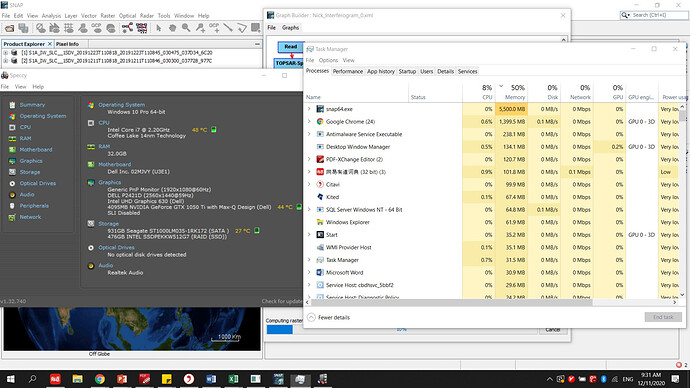The width and height of the screenshot is (690, 388).
Task: Select the magnifier zoom tool in SNAP toolbar
Action: [x=186, y=28]
